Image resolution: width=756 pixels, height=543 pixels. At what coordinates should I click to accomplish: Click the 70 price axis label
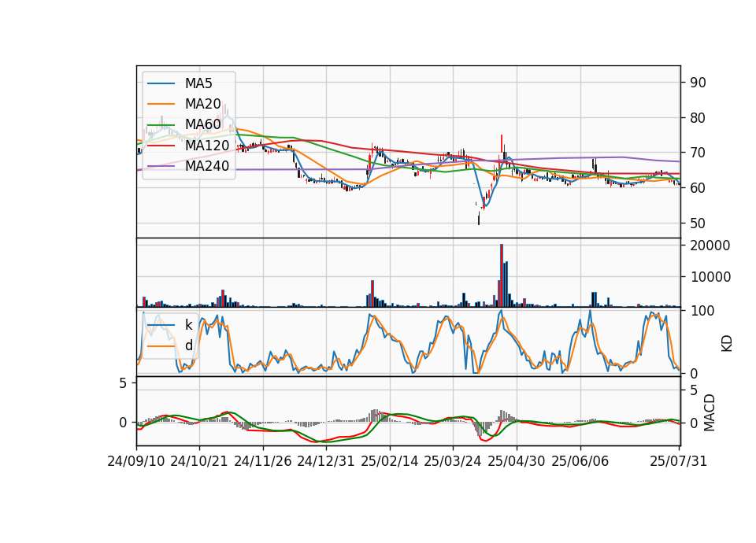point(699,153)
